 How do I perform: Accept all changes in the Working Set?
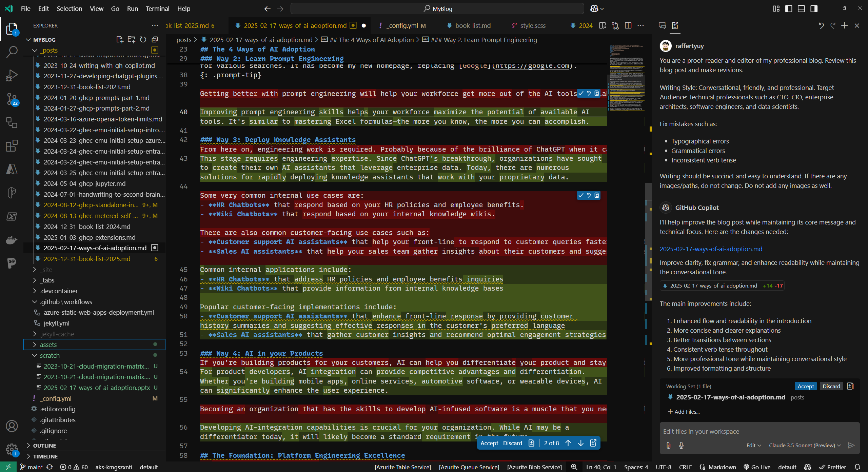(x=806, y=386)
